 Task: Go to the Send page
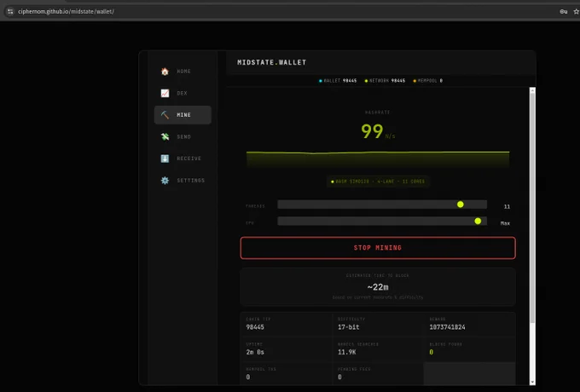tap(183, 136)
